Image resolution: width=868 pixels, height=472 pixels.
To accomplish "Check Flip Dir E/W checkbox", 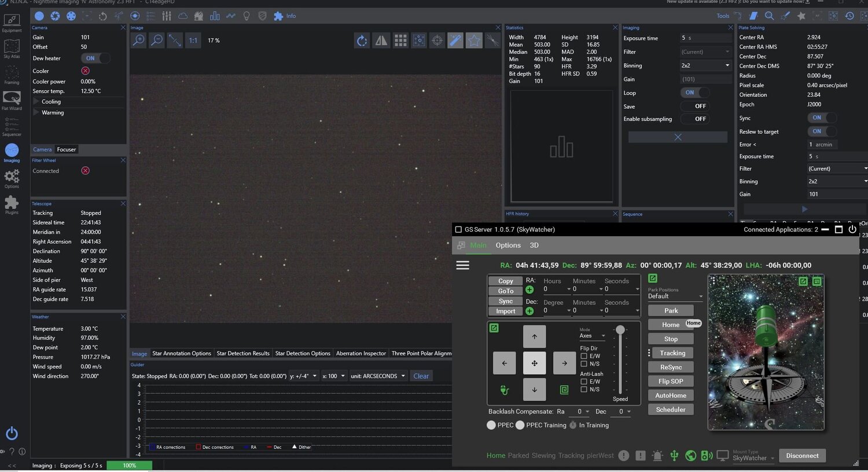I will tap(584, 356).
